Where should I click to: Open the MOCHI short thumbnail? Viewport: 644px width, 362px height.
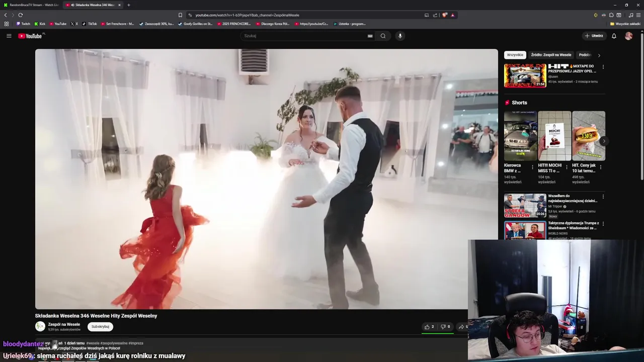point(554,136)
